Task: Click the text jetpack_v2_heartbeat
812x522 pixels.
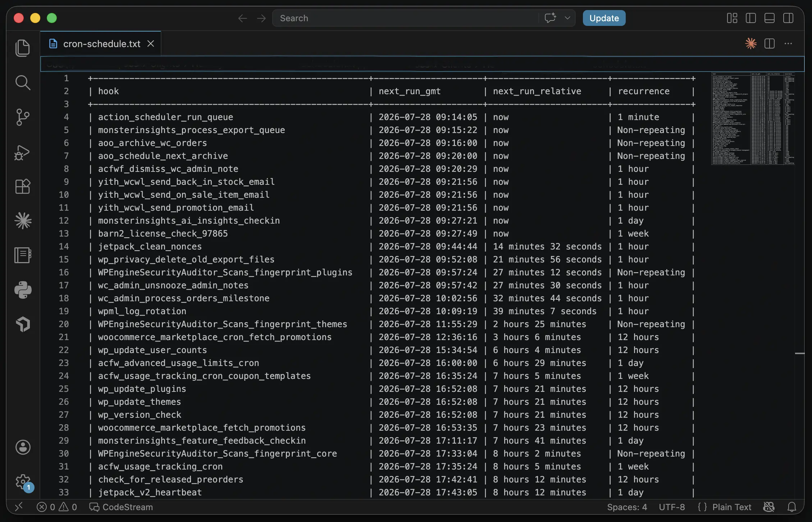Action: point(150,493)
